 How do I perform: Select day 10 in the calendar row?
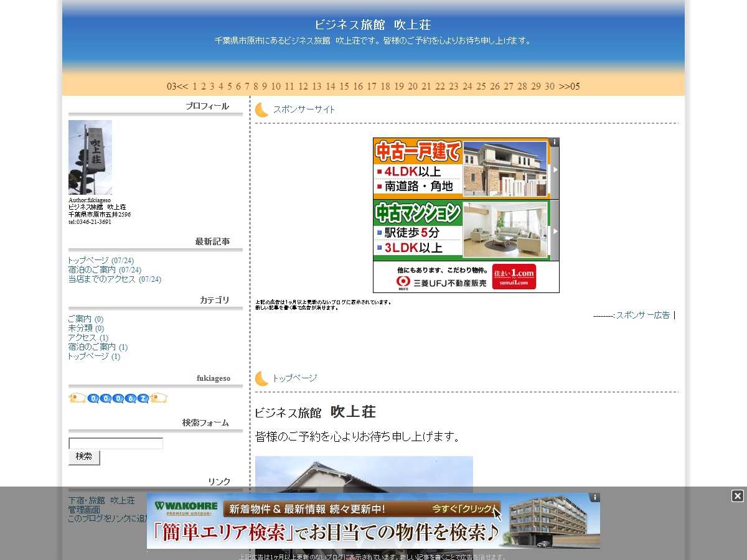click(x=276, y=86)
